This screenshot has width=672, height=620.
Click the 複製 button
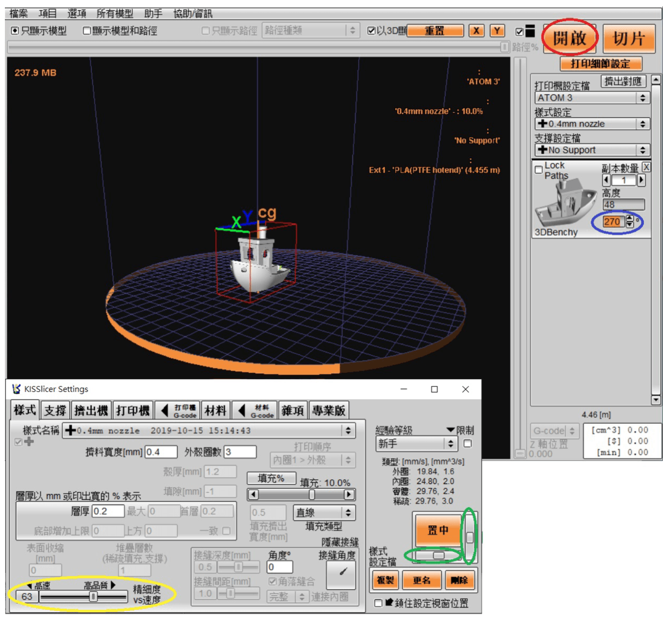pyautogui.click(x=385, y=580)
